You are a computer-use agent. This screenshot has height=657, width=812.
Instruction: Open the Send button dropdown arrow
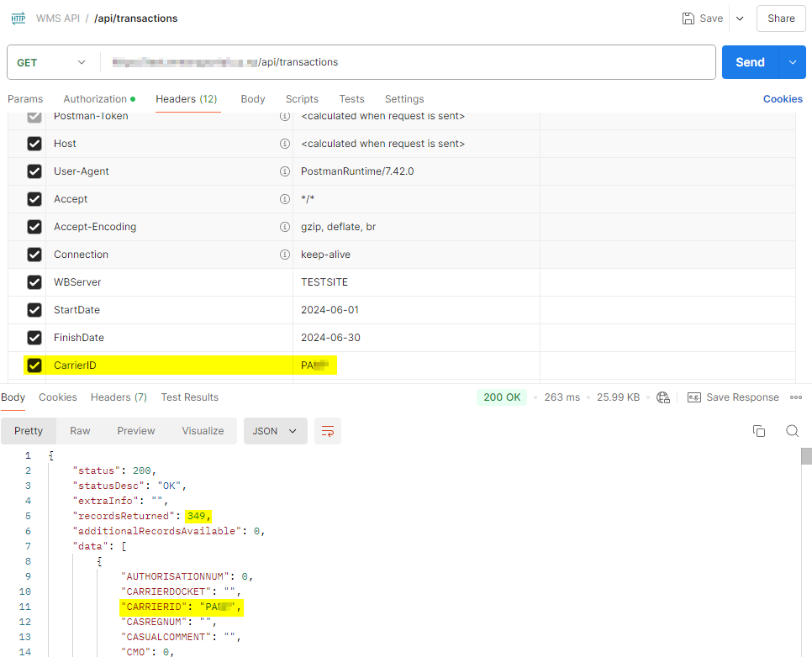pos(793,62)
